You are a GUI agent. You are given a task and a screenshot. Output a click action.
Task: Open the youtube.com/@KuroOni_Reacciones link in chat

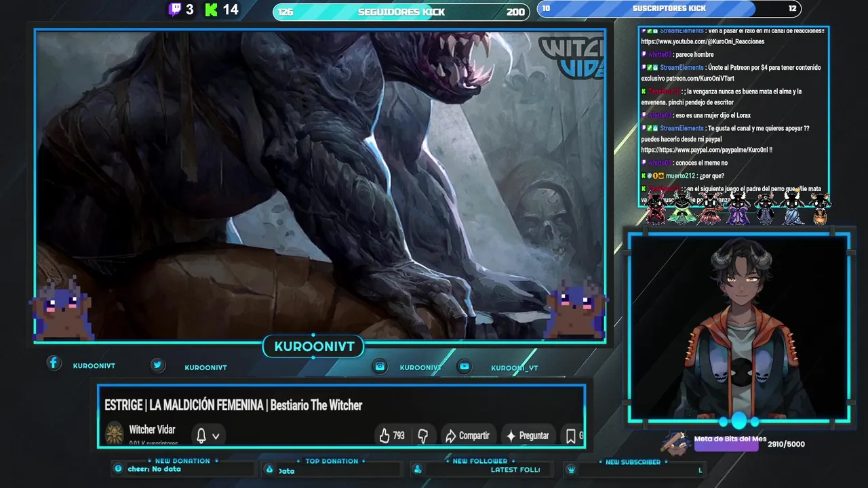coord(703,42)
